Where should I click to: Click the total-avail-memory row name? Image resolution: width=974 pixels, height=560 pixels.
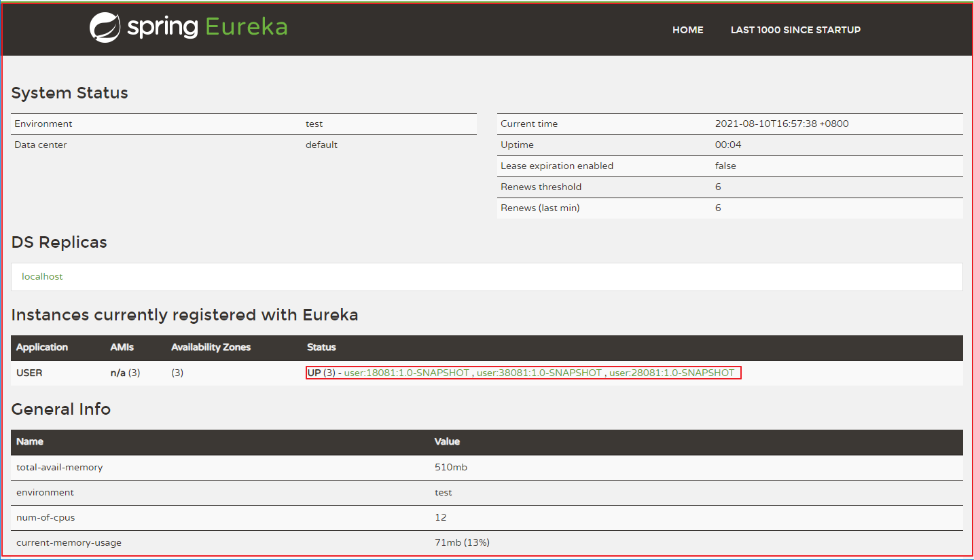60,468
